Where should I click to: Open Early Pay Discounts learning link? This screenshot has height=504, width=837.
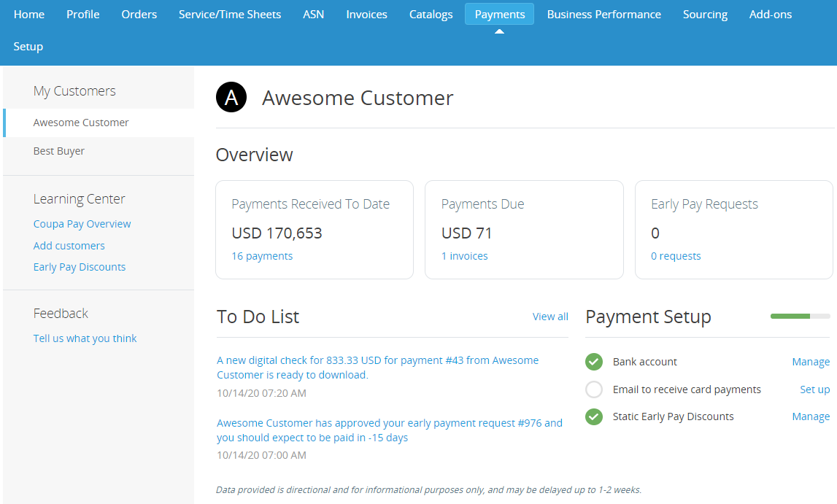79,267
